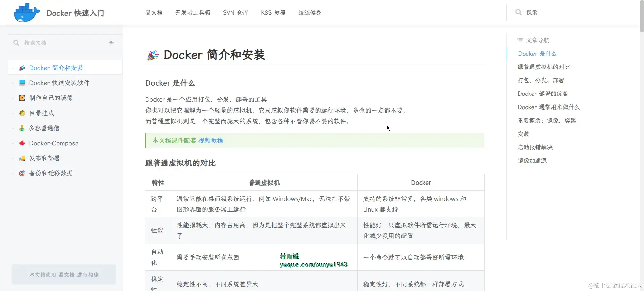Click the Docker table column header

[x=421, y=183]
